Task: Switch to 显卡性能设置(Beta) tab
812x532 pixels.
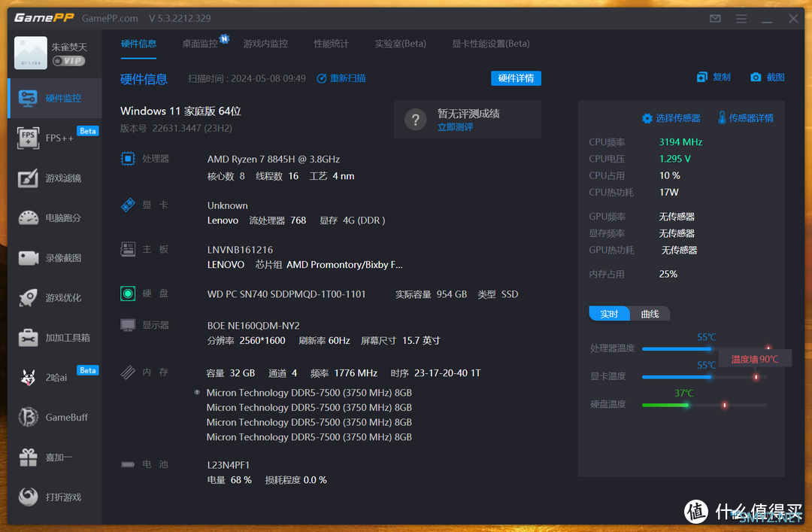Action: click(x=491, y=44)
